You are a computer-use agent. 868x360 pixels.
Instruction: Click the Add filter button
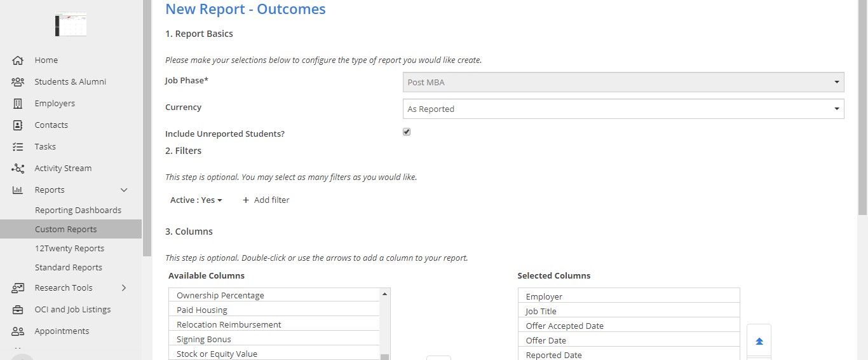point(266,200)
